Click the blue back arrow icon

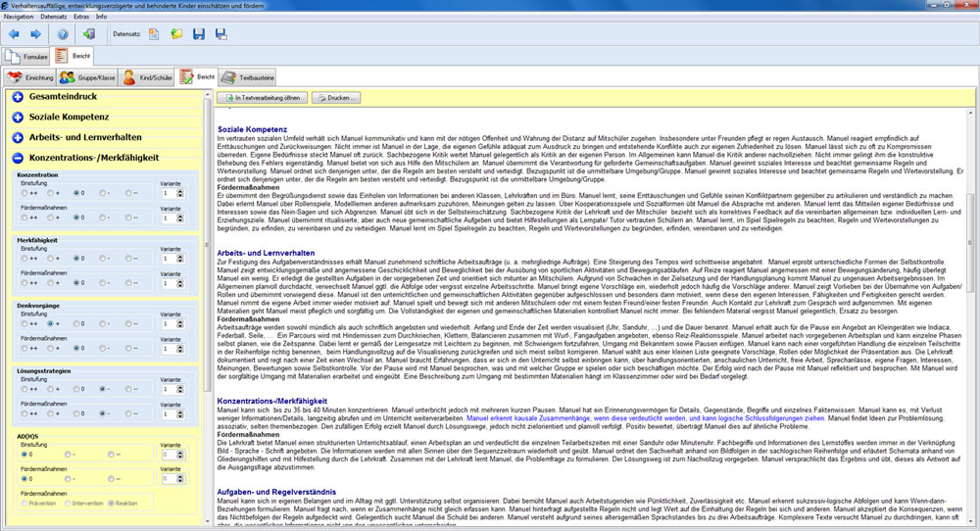(14, 34)
